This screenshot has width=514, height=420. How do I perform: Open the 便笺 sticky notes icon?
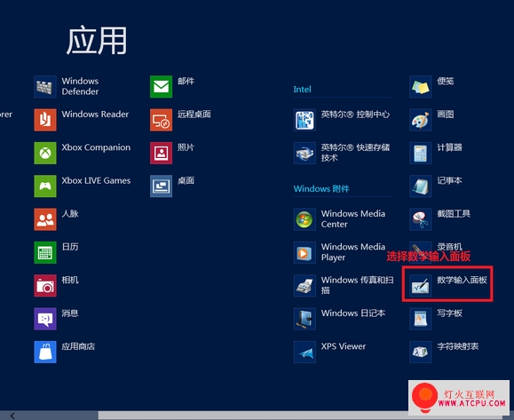click(x=421, y=86)
